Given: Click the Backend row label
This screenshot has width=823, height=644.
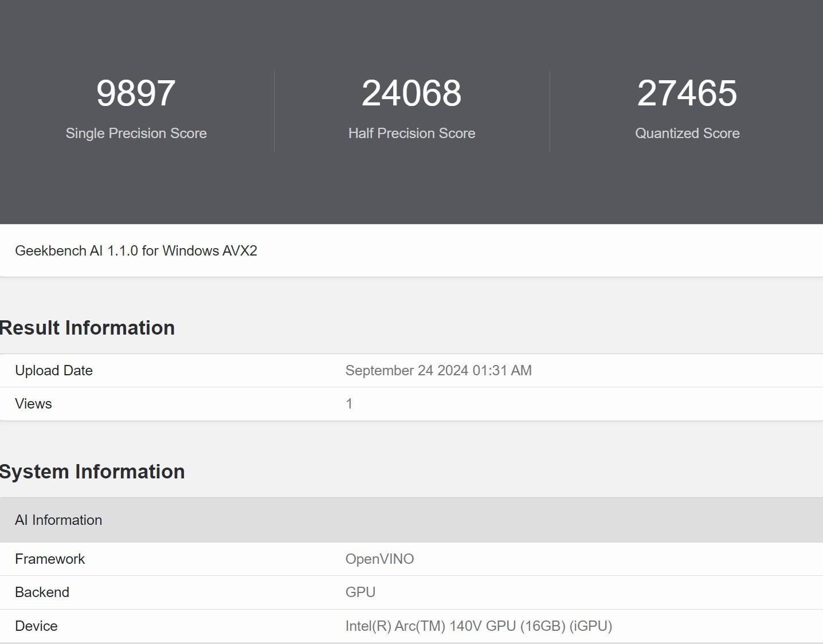Looking at the screenshot, I should [42, 592].
